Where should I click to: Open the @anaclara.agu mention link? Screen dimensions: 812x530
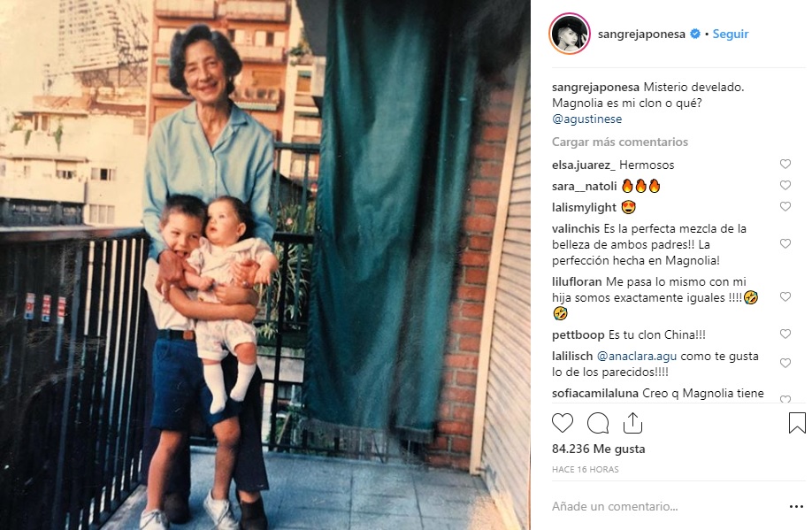[637, 356]
